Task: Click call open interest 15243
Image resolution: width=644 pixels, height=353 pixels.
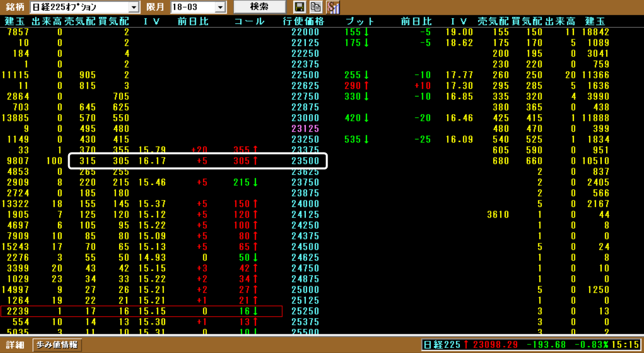Action: click(15, 247)
